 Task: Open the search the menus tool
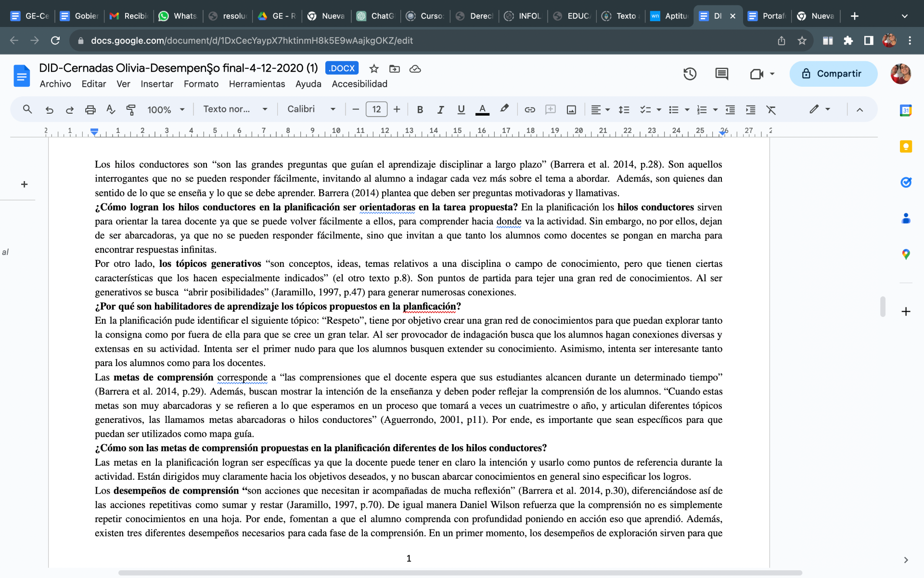(x=27, y=109)
